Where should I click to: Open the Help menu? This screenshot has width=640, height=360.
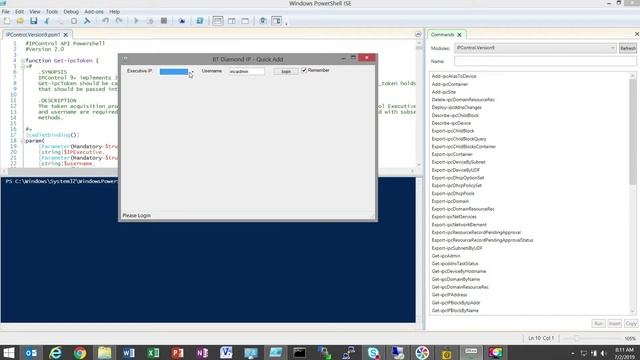click(114, 12)
